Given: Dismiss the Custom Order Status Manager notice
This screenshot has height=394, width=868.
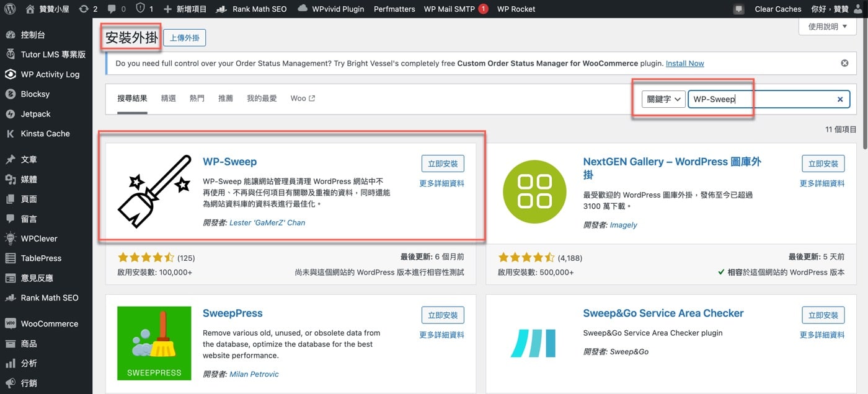Looking at the screenshot, I should (844, 63).
